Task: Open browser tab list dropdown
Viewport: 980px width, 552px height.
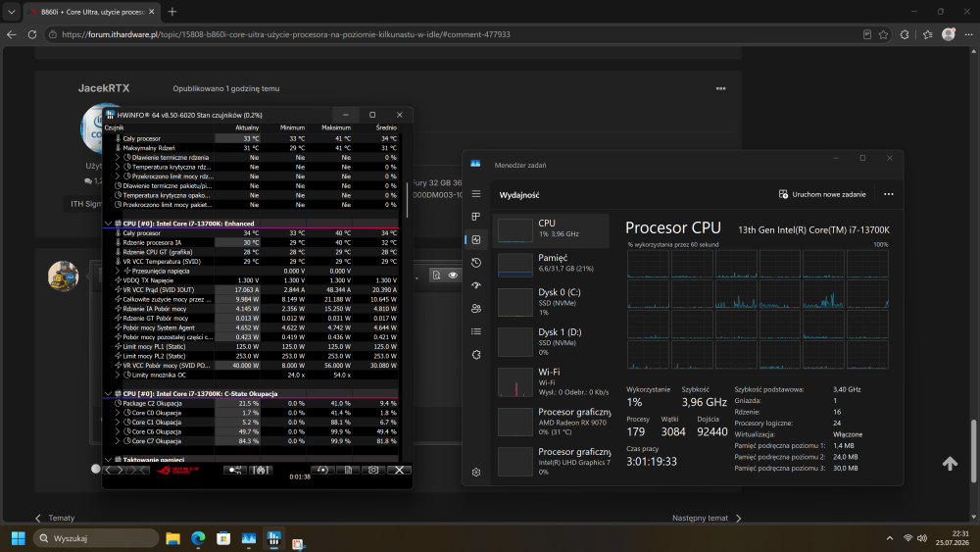Action: pyautogui.click(x=11, y=11)
